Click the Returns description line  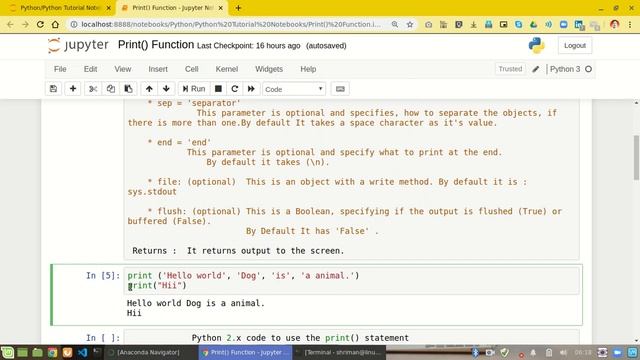click(x=238, y=251)
